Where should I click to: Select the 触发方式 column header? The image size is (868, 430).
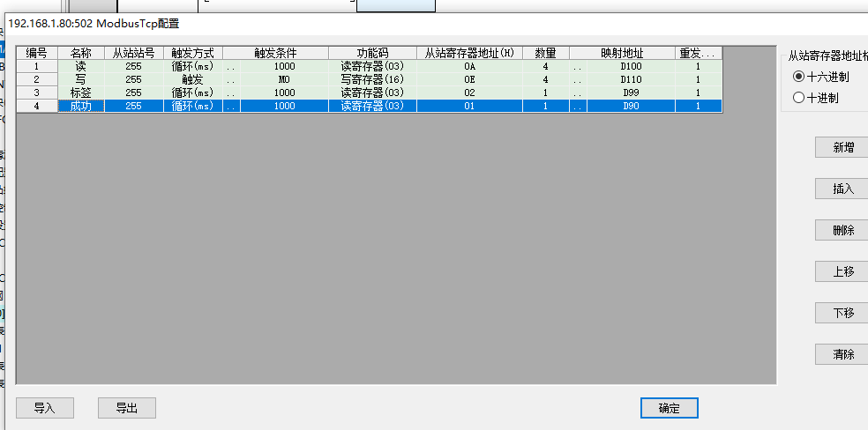(x=193, y=53)
